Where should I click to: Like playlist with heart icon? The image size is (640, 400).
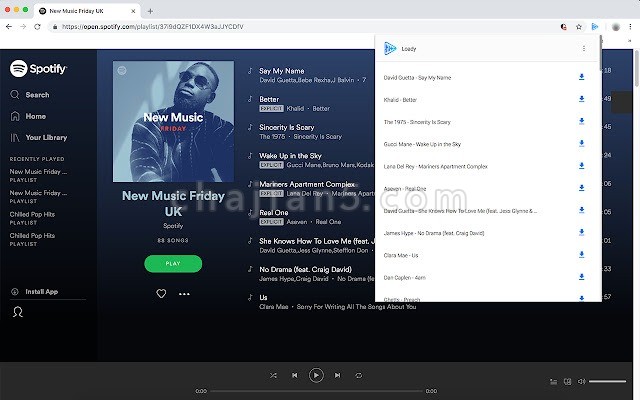click(161, 293)
